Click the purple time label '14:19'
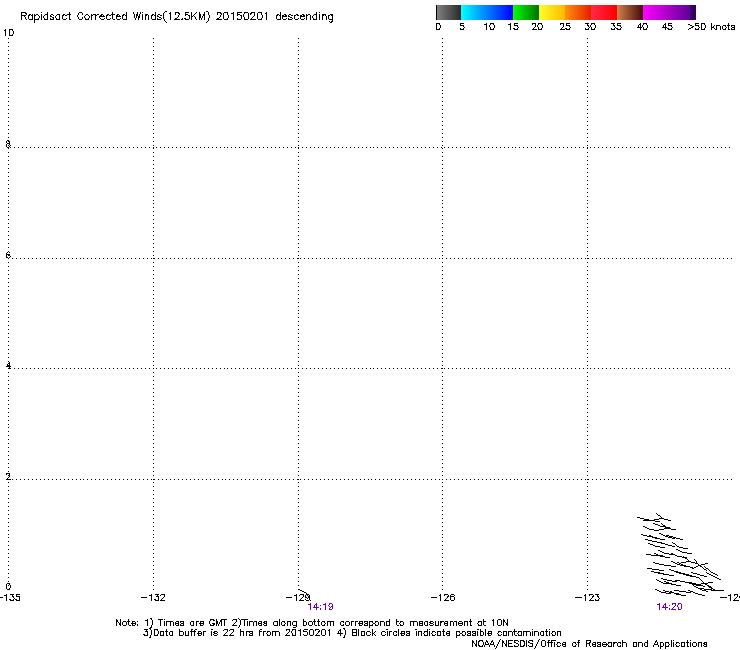The image size is (740, 650). pyautogui.click(x=320, y=607)
